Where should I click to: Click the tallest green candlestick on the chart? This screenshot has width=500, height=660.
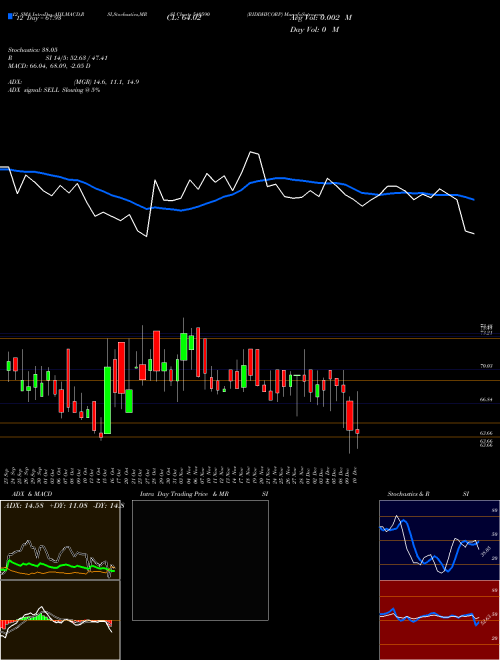[108, 400]
